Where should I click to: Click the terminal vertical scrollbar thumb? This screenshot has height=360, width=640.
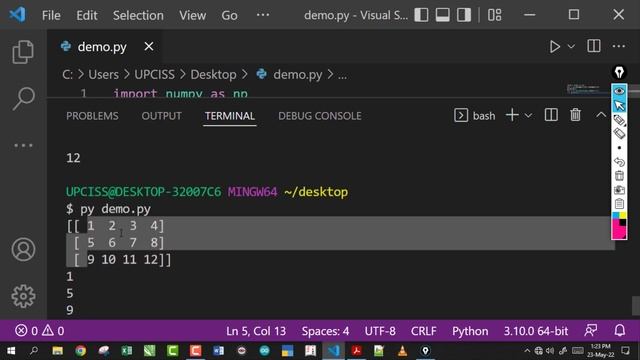click(636, 306)
